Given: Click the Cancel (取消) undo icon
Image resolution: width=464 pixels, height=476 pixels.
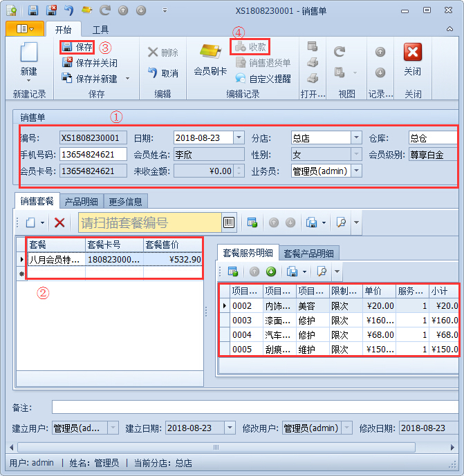Looking at the screenshot, I should (153, 73).
